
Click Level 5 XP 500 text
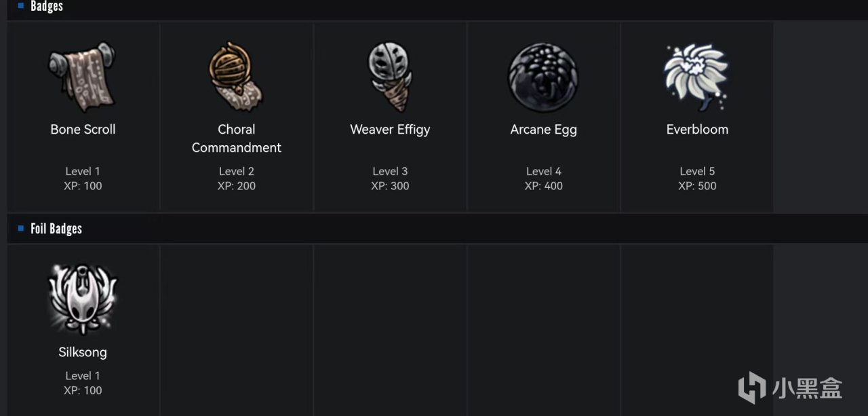point(697,178)
